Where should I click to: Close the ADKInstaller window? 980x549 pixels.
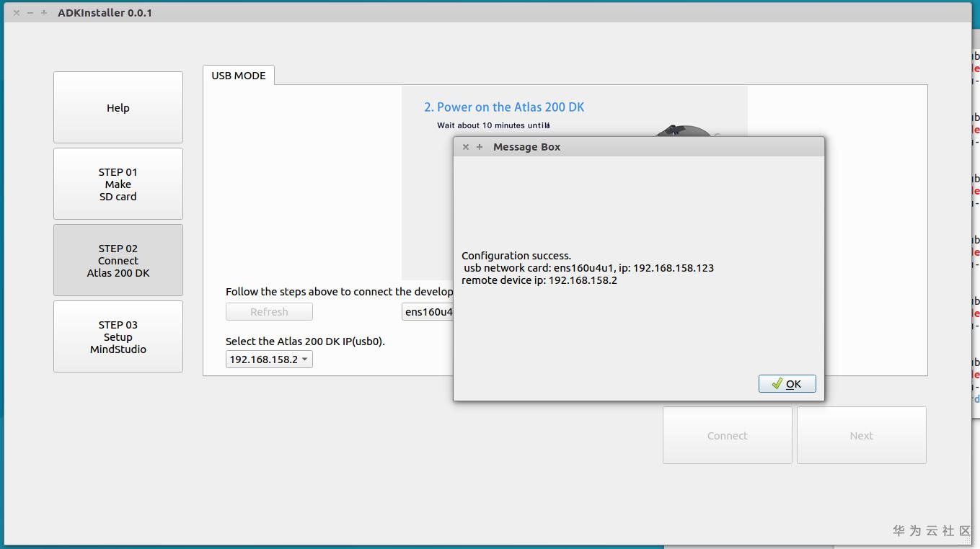coord(17,13)
